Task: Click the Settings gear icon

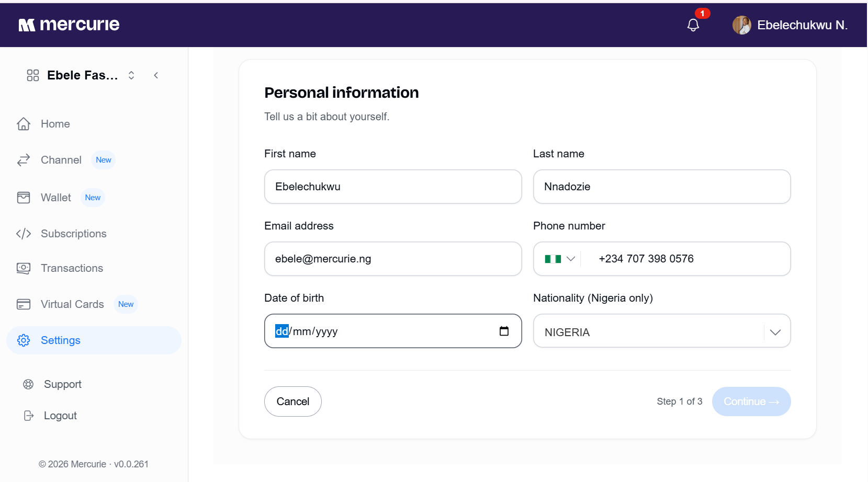Action: (x=24, y=340)
